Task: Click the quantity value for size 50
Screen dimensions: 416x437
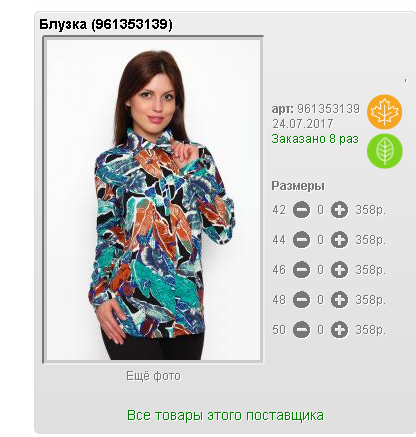Action: [320, 330]
